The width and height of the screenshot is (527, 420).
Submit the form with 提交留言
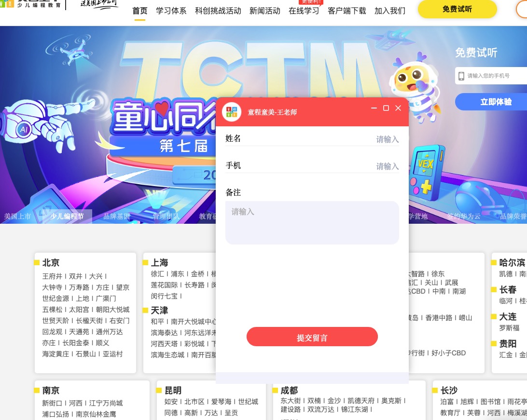point(312,337)
